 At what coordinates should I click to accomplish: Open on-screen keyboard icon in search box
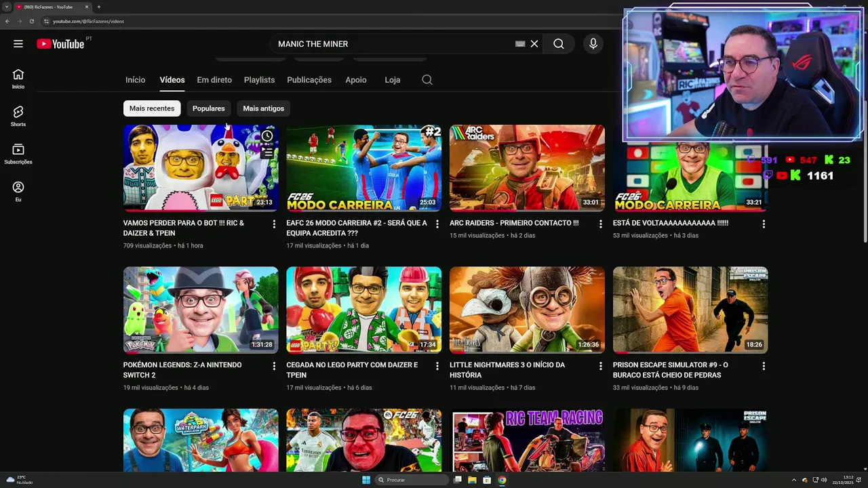coord(520,44)
